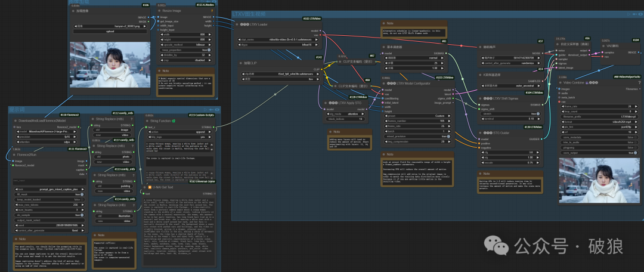Toggle keep_proportion in Resize Image

pyautogui.click(x=186, y=50)
